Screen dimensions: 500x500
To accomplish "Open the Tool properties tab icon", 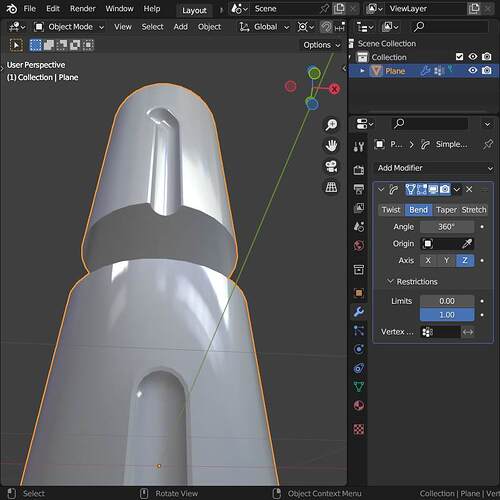I will 359,146.
